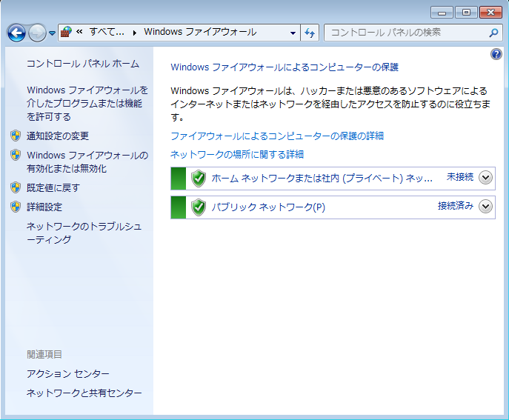Open ネットワークの場所に関する詳細 link
Screen dimensions: 509x420
(237, 155)
